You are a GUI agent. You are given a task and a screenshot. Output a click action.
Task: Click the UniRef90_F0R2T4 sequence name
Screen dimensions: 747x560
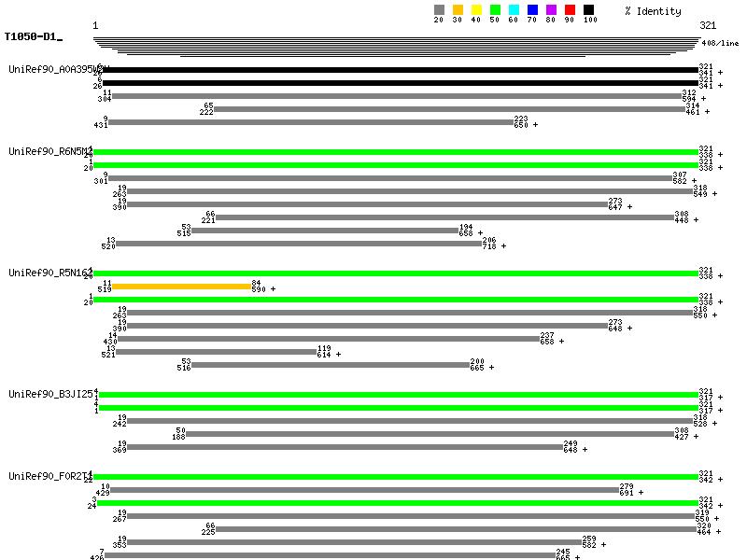pyautogui.click(x=49, y=477)
